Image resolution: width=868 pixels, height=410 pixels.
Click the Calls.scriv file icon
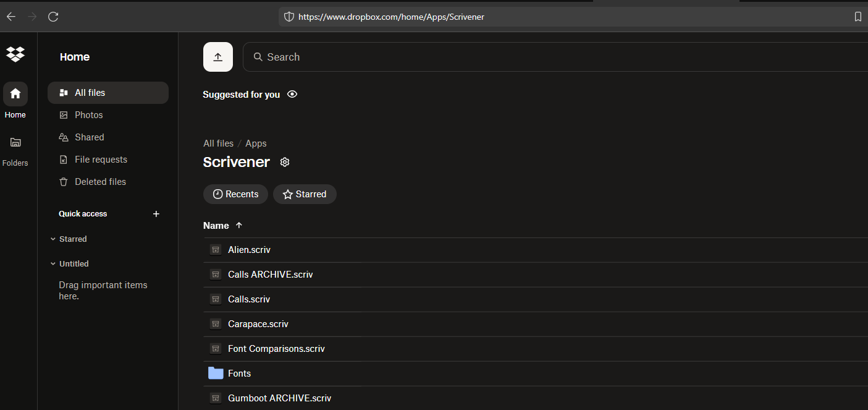216,299
